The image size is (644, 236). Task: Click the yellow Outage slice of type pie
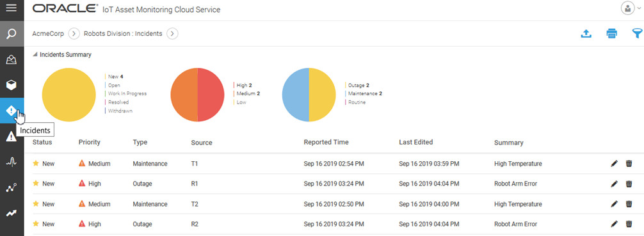click(x=323, y=95)
